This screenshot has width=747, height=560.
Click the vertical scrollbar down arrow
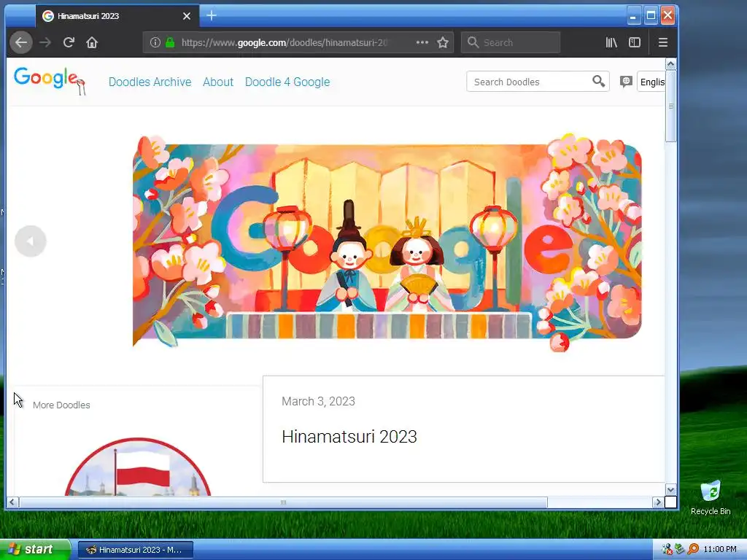(x=671, y=489)
